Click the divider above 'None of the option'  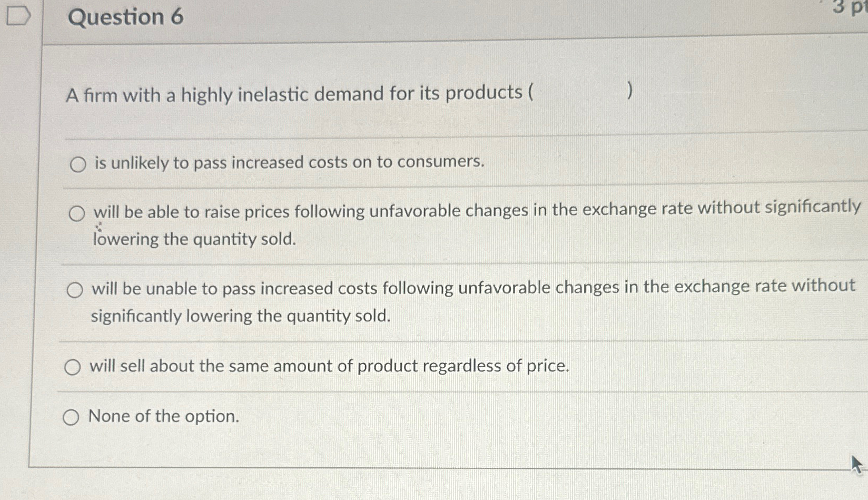(x=421, y=392)
